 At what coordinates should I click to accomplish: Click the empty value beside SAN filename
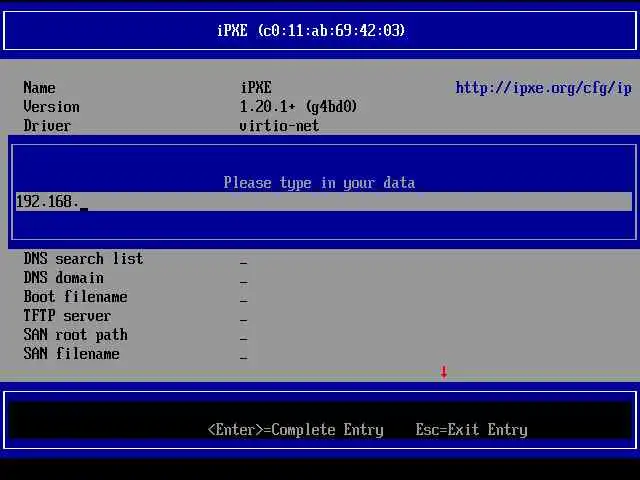point(244,356)
